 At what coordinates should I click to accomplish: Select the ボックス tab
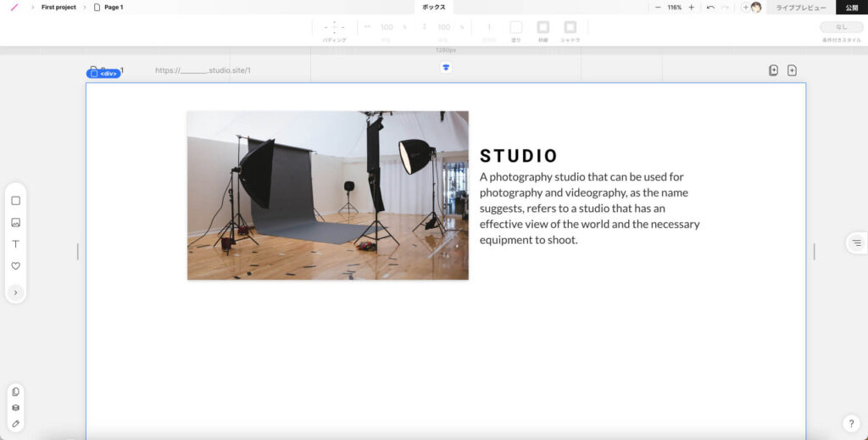pos(434,7)
